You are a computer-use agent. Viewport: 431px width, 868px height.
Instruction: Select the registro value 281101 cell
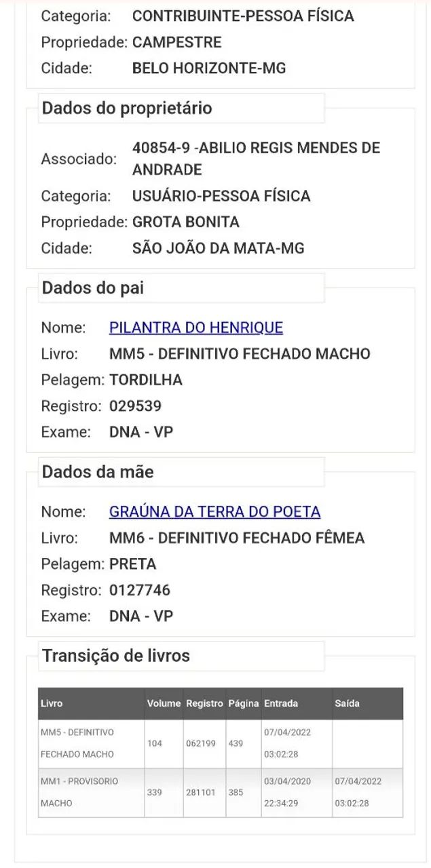tap(203, 793)
